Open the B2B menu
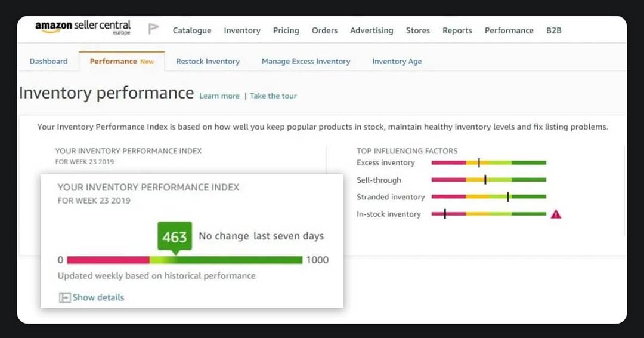Viewport: 644px width, 338px height. tap(554, 30)
